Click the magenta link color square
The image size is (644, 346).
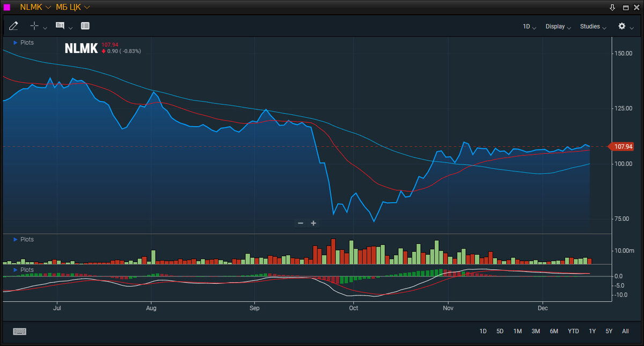7,8
